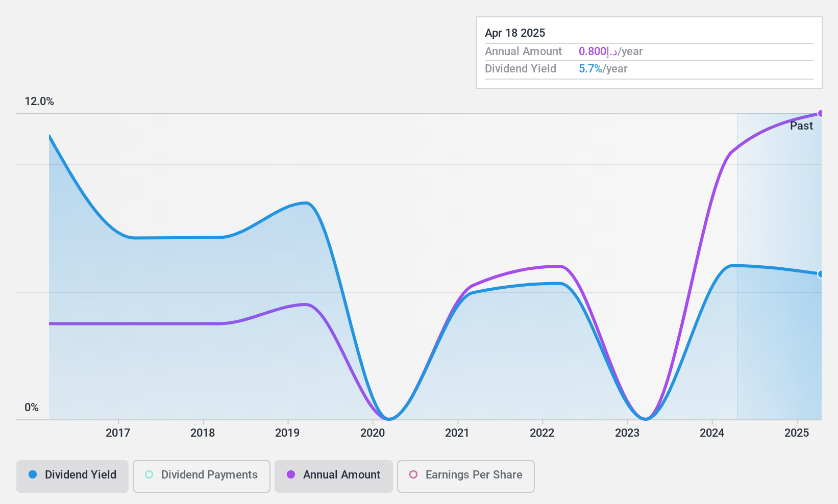Click the 2018 axis label
Viewport: 838px width, 504px height.
203,433
